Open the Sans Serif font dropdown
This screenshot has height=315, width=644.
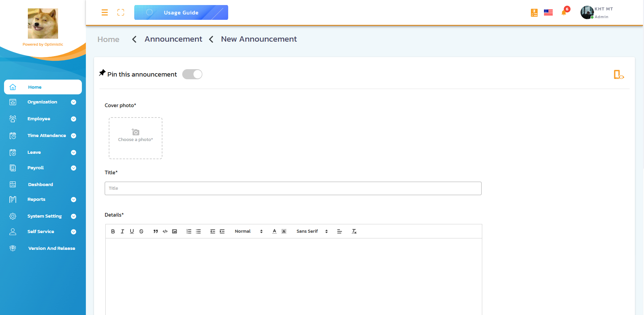312,231
